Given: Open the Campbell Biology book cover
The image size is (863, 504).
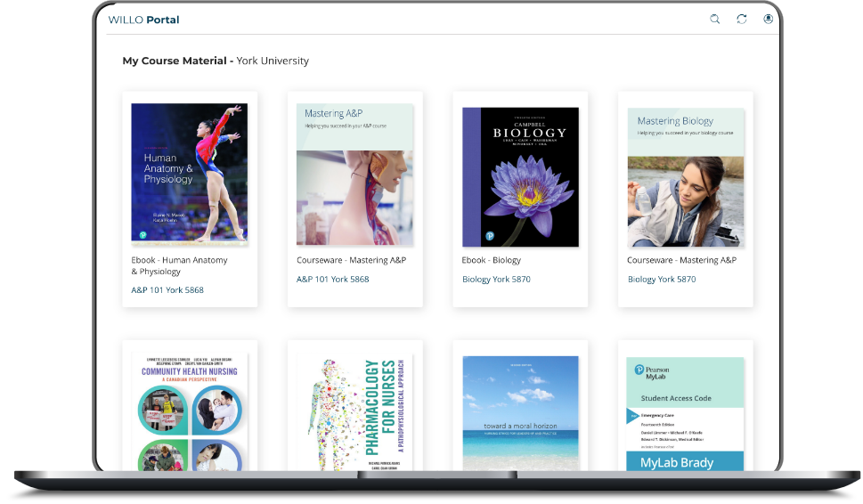Looking at the screenshot, I should [520, 176].
